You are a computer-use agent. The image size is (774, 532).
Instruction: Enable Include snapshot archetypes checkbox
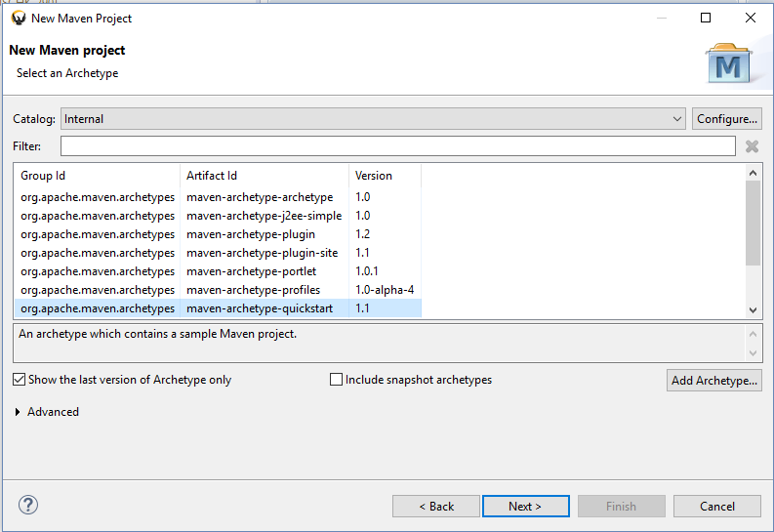[337, 380]
